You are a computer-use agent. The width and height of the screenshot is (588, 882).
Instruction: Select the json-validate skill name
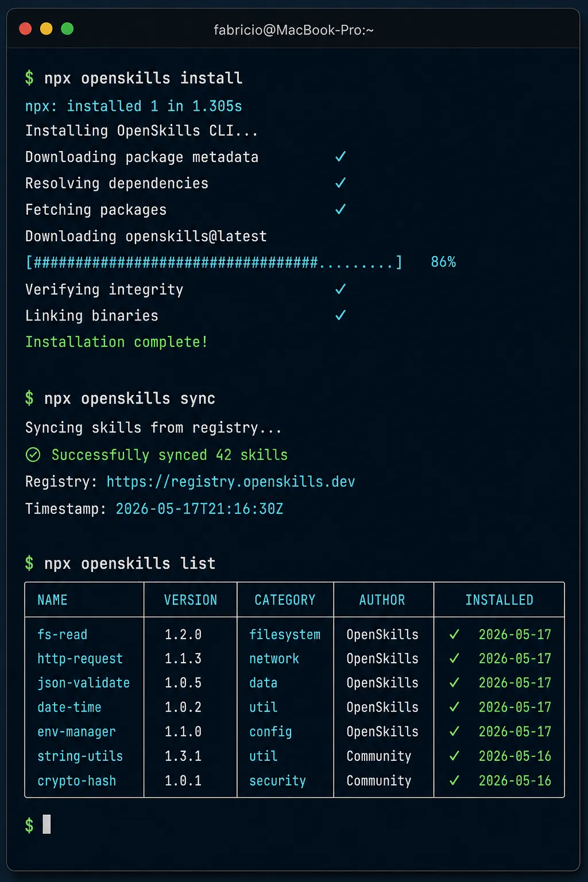(83, 683)
